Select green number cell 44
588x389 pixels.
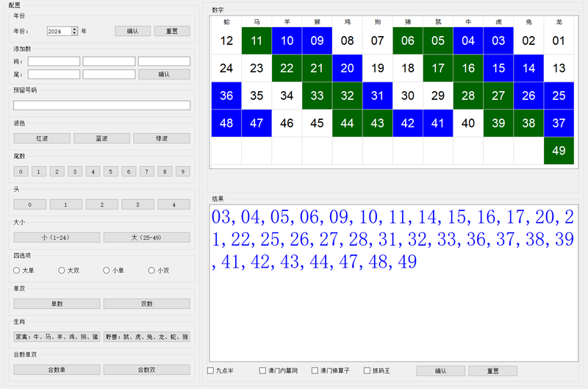[x=347, y=123]
